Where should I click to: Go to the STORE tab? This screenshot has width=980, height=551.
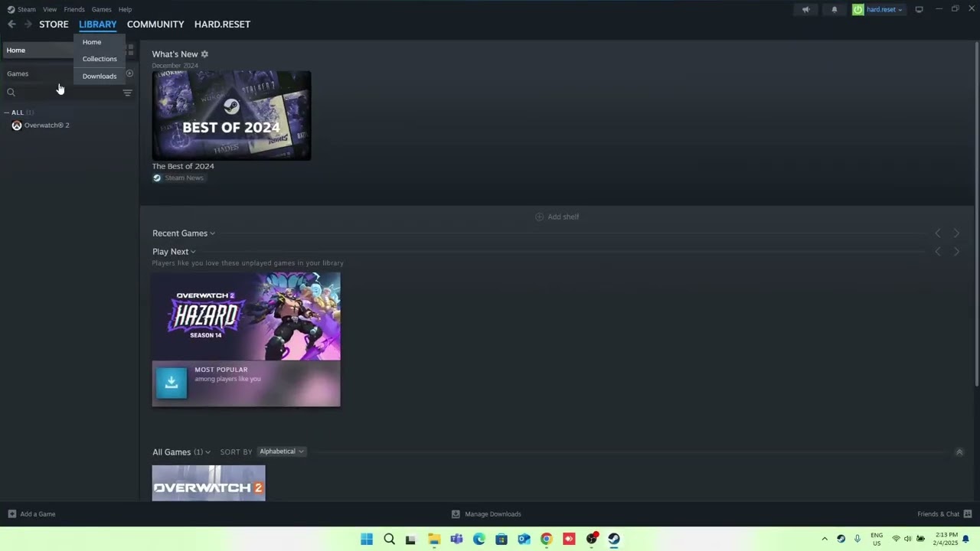coord(54,24)
